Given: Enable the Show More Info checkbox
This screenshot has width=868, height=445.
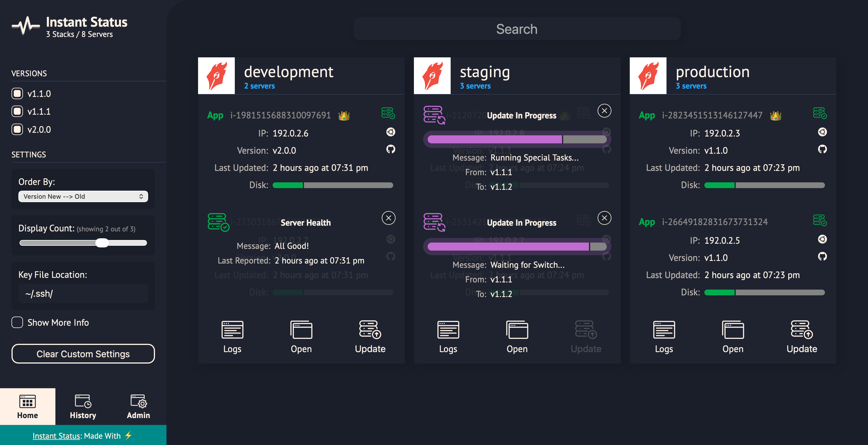Looking at the screenshot, I should pyautogui.click(x=17, y=323).
